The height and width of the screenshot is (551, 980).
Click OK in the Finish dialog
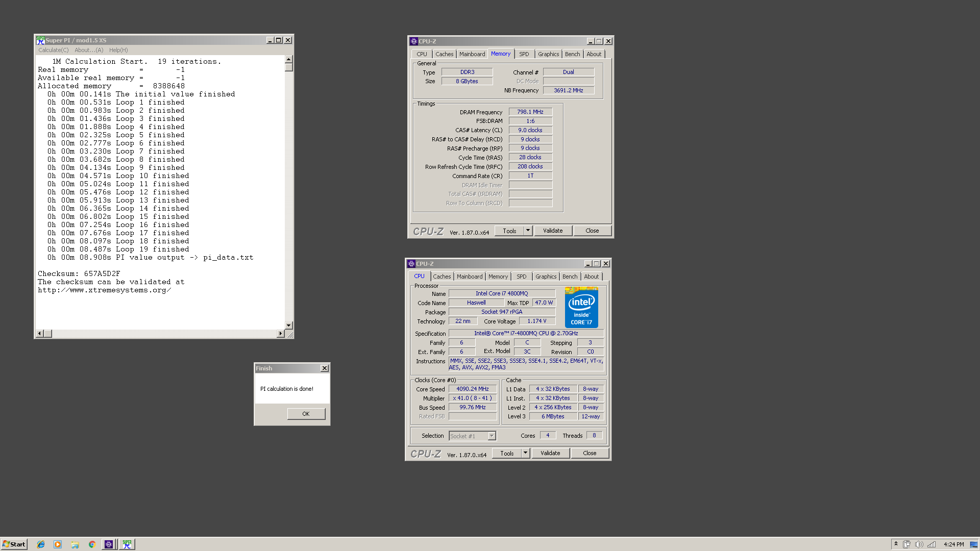[306, 414]
